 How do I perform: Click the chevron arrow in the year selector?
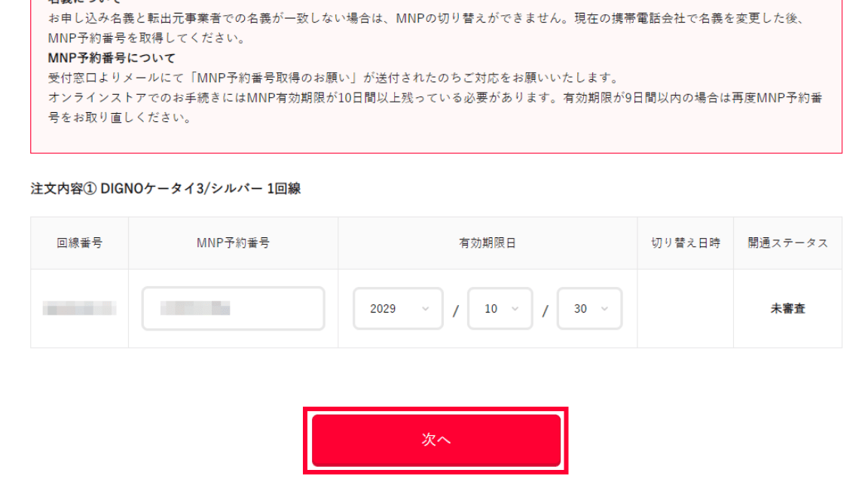tap(427, 309)
